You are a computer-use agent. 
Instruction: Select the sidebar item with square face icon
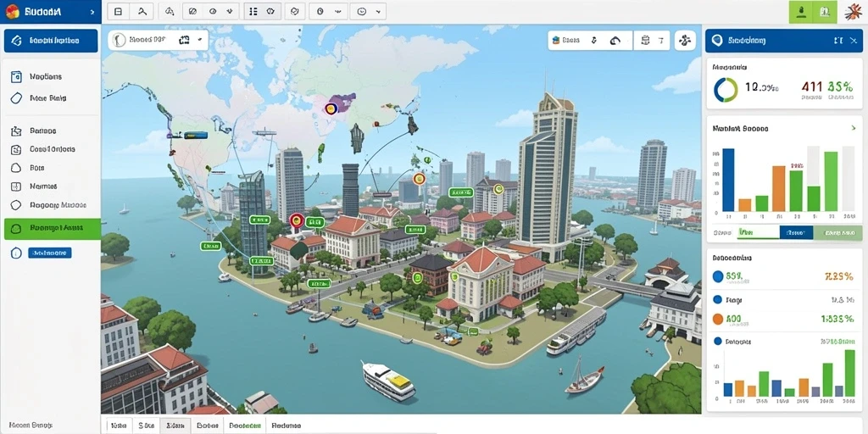50,149
